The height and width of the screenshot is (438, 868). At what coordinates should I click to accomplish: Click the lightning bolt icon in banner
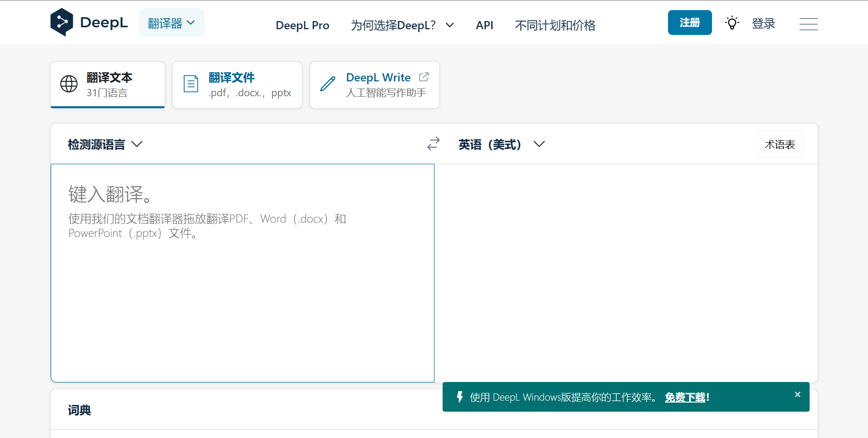(x=460, y=397)
